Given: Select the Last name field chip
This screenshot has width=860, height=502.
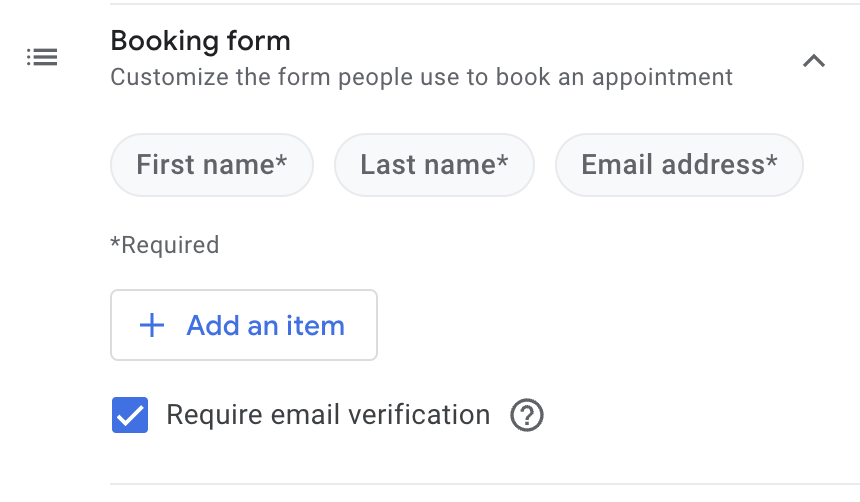Looking at the screenshot, I should [x=434, y=165].
